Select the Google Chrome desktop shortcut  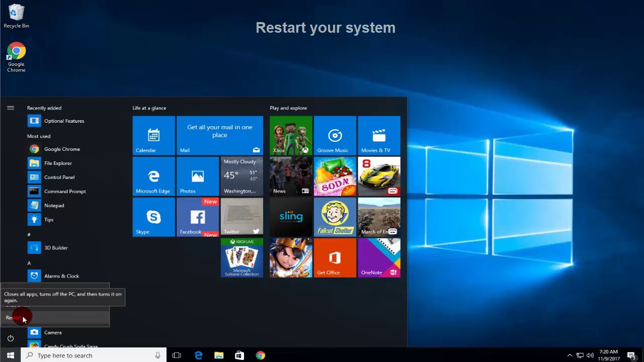coord(16,58)
